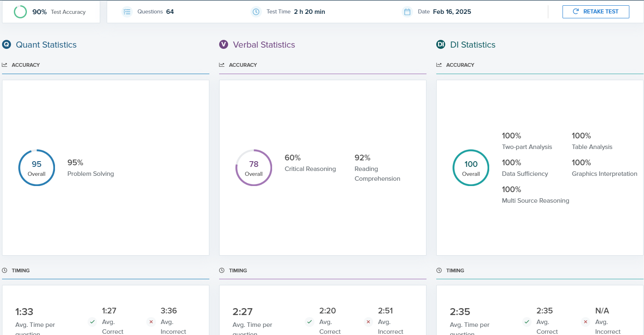
Task: Click the DI Avg. Incorrect cross icon
Action: [585, 322]
